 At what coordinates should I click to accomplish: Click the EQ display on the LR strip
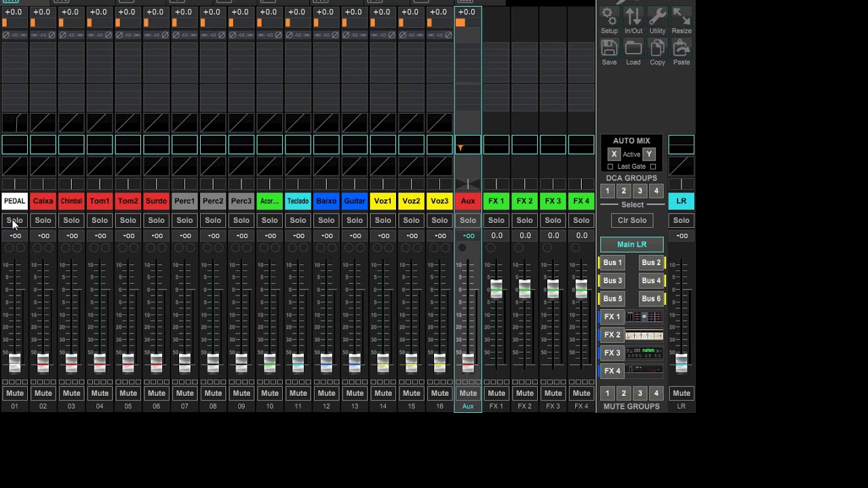pos(681,144)
